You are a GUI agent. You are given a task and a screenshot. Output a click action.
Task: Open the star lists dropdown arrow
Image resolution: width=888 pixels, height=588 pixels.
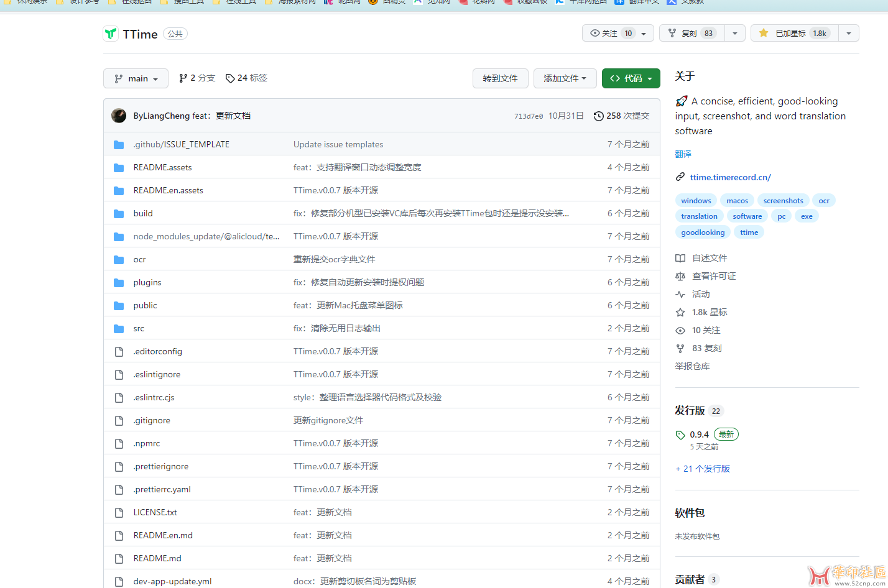pos(849,34)
